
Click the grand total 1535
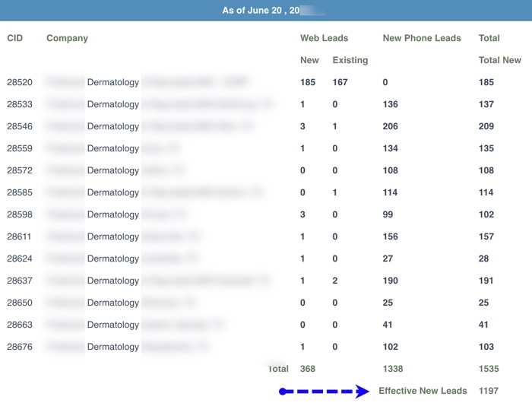(x=489, y=369)
